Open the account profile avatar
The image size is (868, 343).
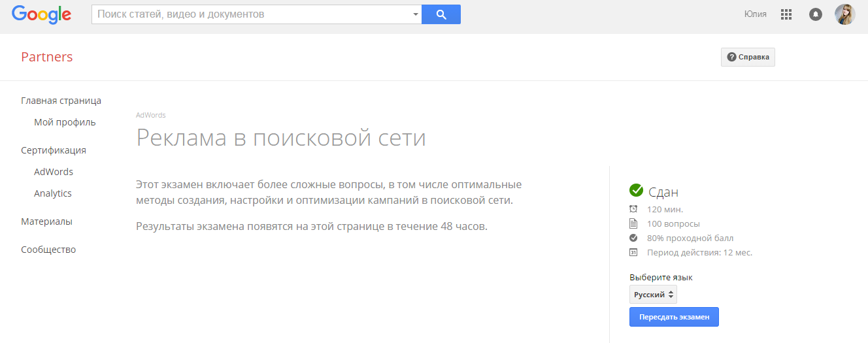[845, 14]
